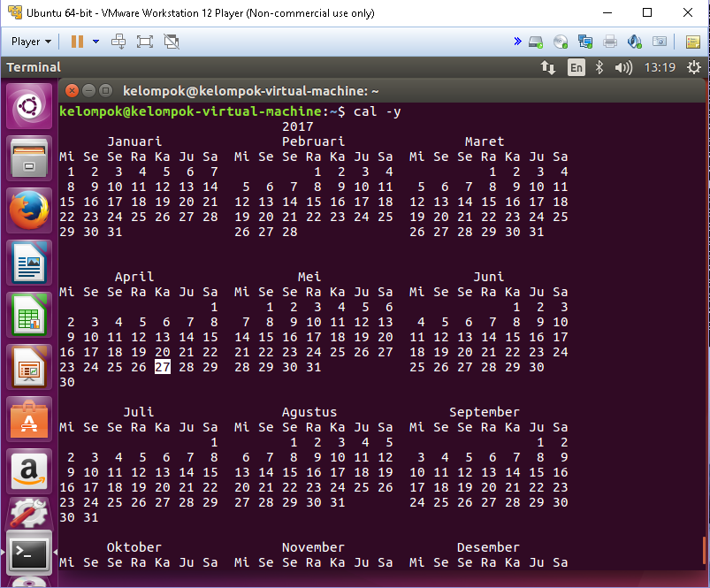Image resolution: width=710 pixels, height=588 pixels.
Task: Open Ubuntu Dash search
Action: (29, 106)
